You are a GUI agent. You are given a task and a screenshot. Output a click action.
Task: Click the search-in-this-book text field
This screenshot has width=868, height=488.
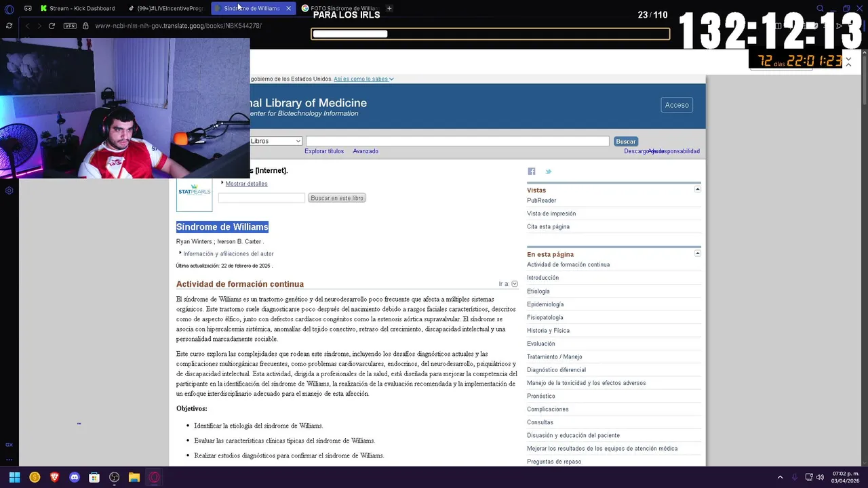coord(262,198)
